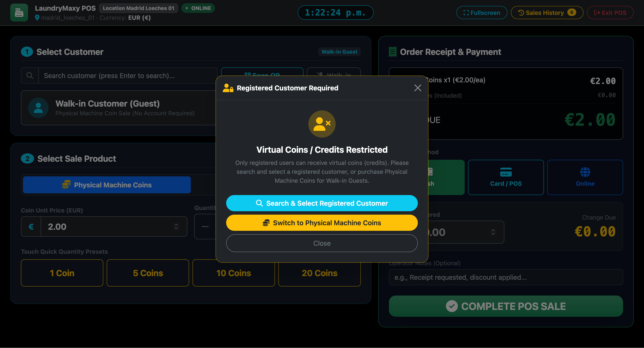Click magnifier icon in Search & Select button

pos(259,203)
